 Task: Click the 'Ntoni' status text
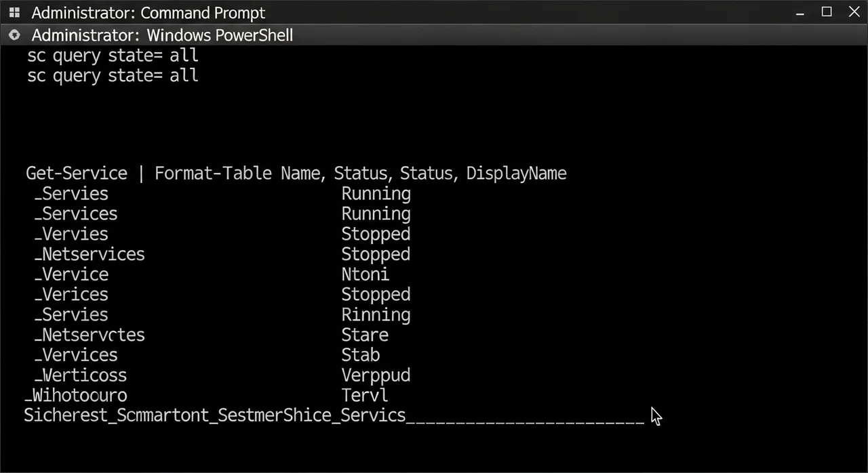tap(365, 274)
